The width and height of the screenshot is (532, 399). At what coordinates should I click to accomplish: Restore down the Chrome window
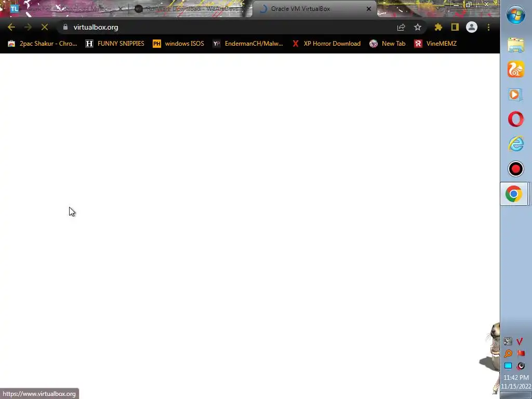(x=469, y=5)
